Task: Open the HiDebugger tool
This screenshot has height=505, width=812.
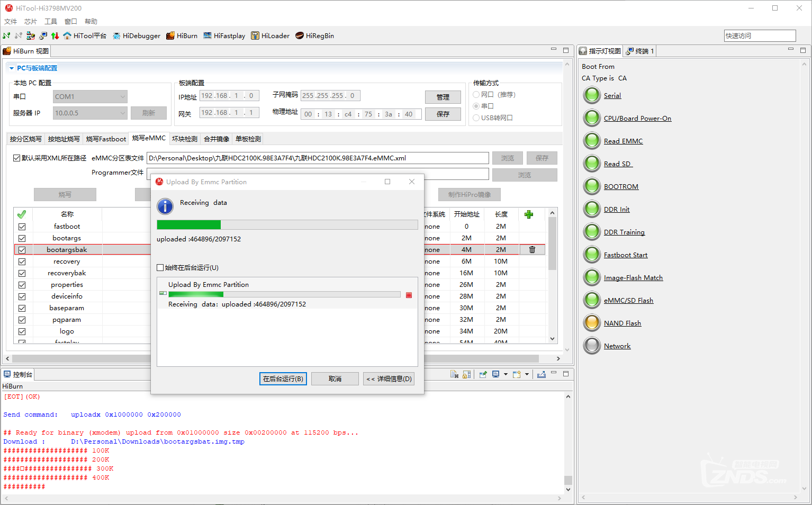Action: pyautogui.click(x=136, y=36)
